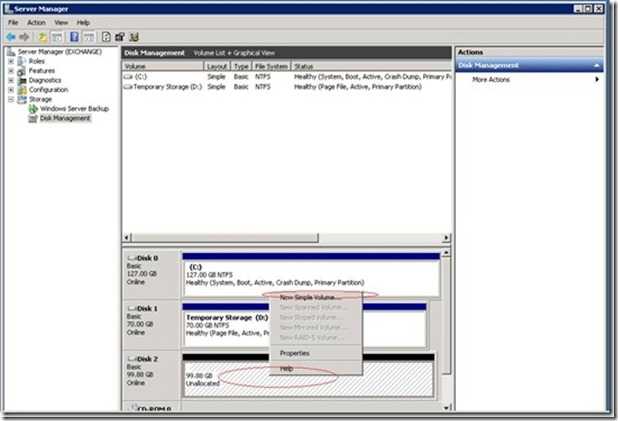Click the disk view scrollbar up arrow
The height and width of the screenshot is (421, 618).
point(446,253)
